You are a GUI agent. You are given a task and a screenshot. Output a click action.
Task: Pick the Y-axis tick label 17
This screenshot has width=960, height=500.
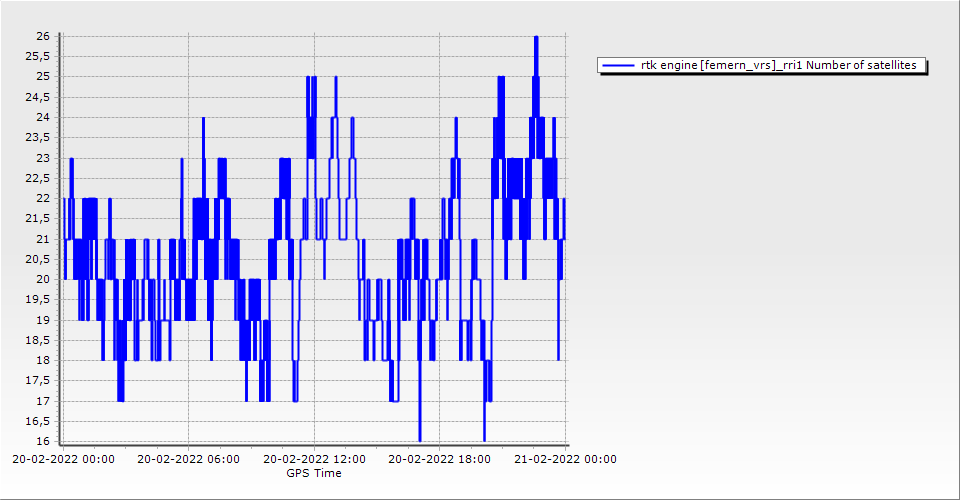pyautogui.click(x=42, y=401)
